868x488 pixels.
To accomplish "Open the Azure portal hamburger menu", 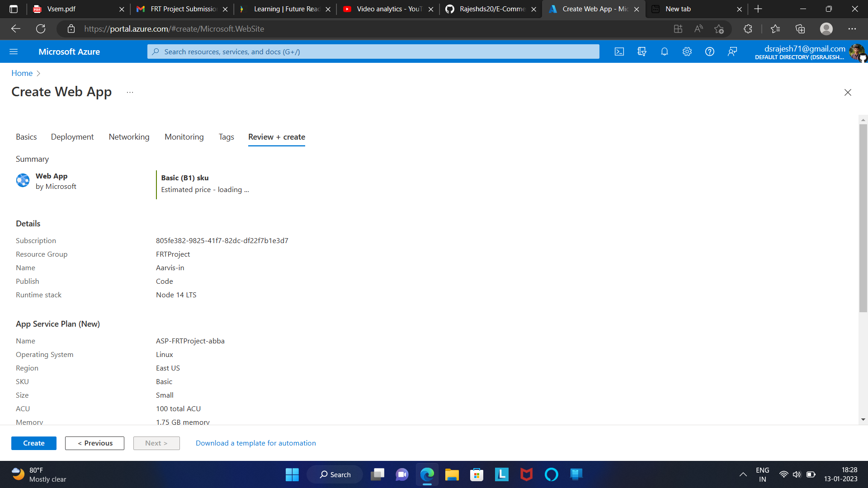I will coord(14,52).
